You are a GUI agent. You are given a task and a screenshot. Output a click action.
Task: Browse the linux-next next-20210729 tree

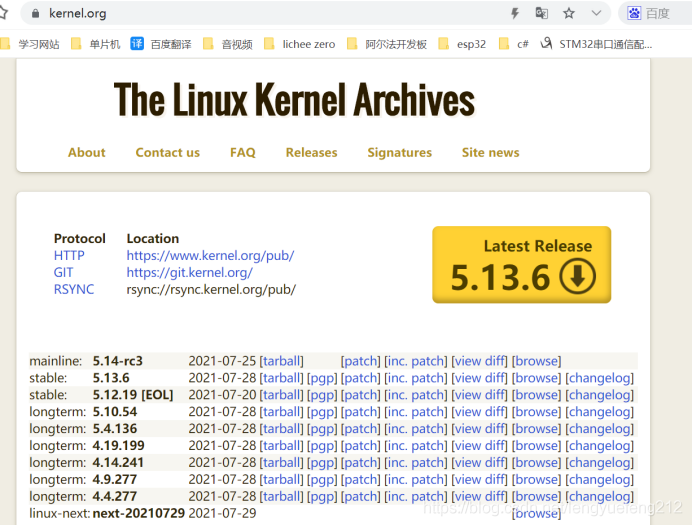pos(537,514)
